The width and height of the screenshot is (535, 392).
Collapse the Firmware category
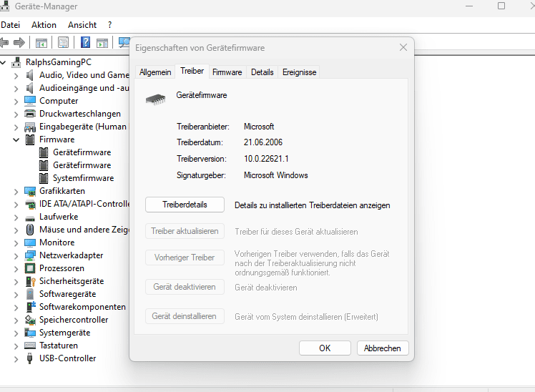pyautogui.click(x=16, y=140)
